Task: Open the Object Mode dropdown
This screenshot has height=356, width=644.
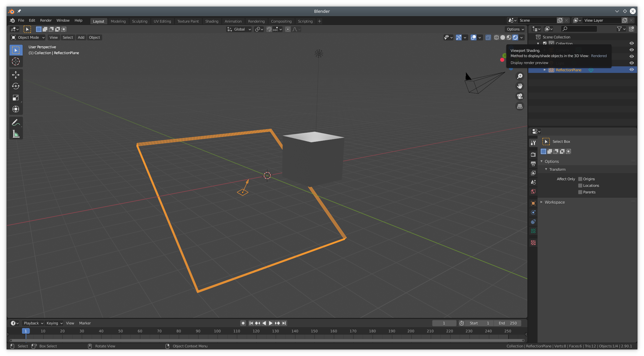Action: (x=28, y=37)
